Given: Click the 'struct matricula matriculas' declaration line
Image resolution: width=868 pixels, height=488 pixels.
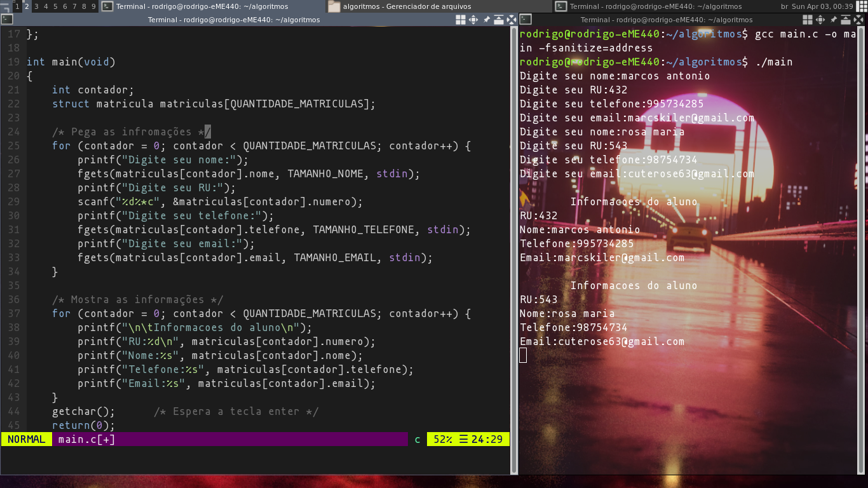Looking at the screenshot, I should (x=214, y=104).
